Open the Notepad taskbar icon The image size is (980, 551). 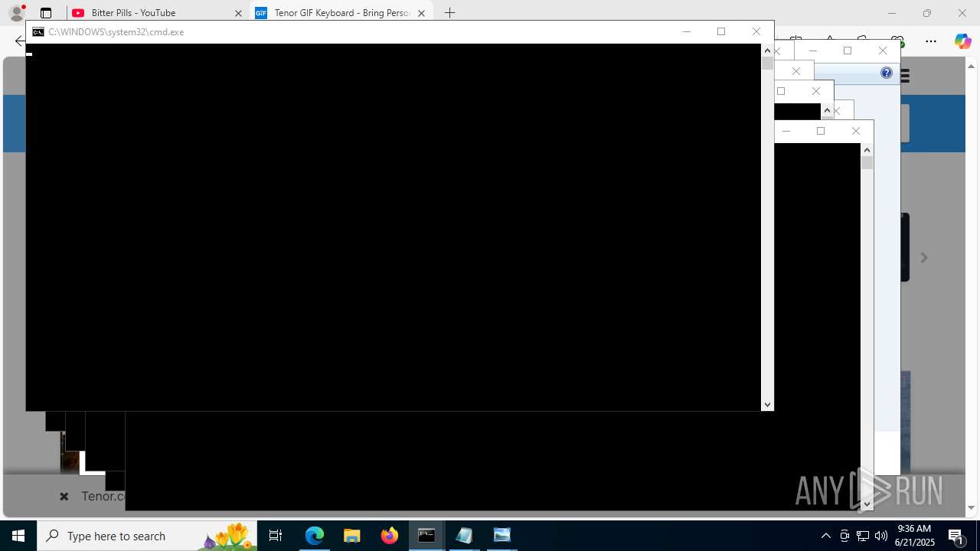(x=464, y=536)
